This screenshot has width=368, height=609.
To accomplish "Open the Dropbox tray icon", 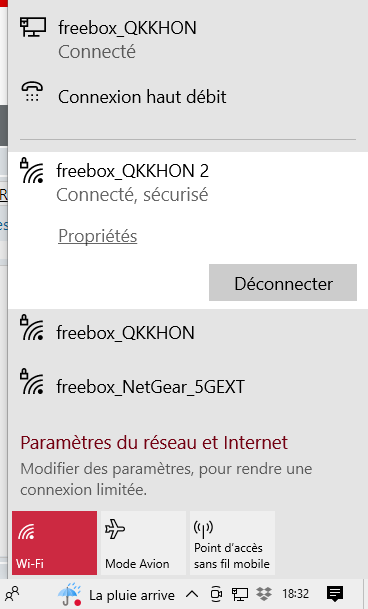I will click(x=264, y=594).
